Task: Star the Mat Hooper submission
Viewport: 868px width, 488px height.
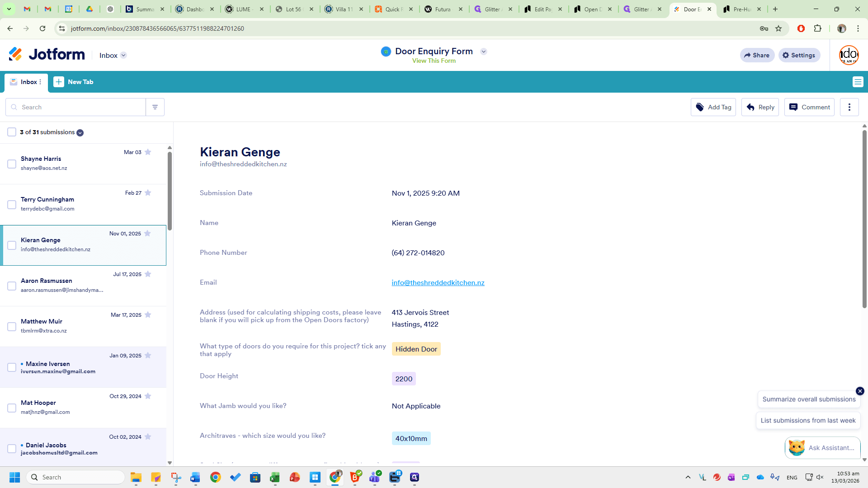Action: (x=148, y=396)
